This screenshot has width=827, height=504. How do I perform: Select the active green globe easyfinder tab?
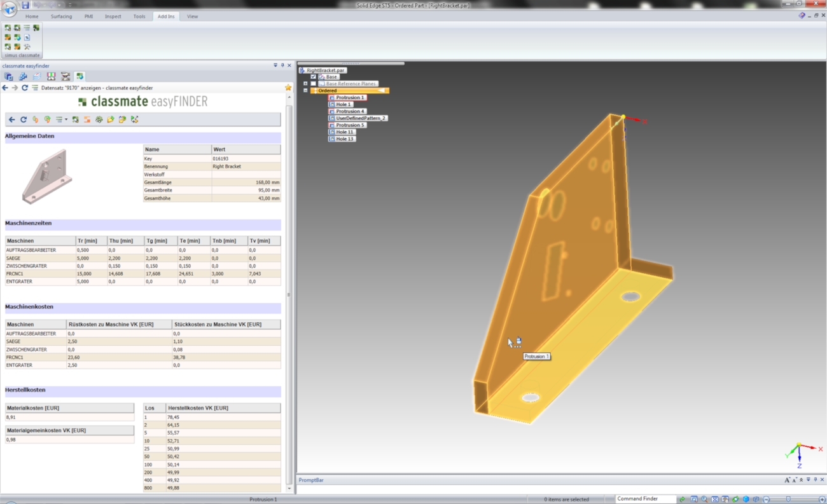coord(80,76)
